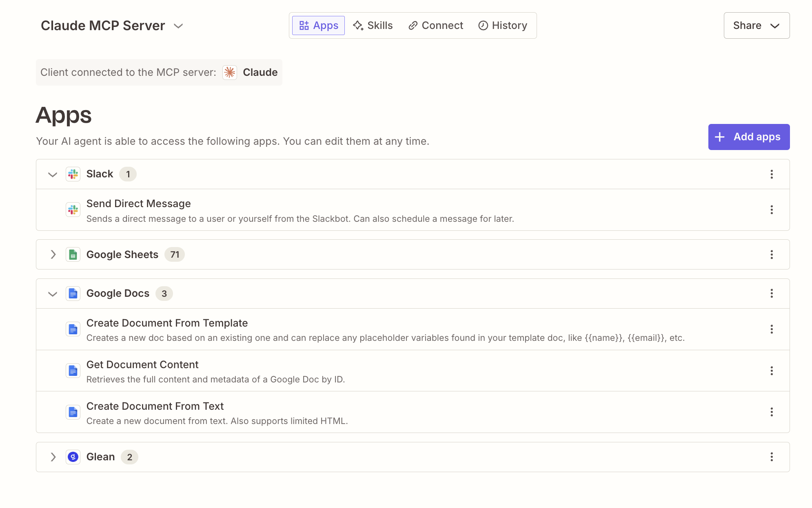Open the Google Sheets kebab menu

771,254
